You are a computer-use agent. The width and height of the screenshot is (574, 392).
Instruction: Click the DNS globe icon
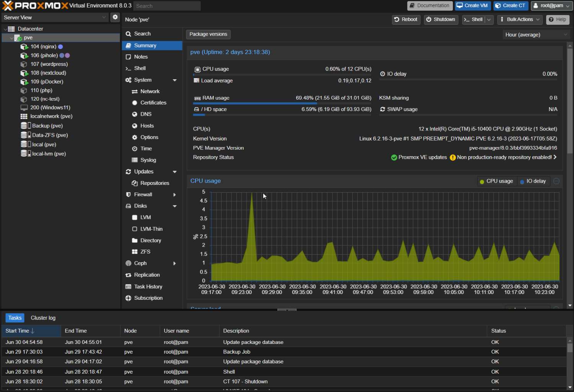[135, 114]
